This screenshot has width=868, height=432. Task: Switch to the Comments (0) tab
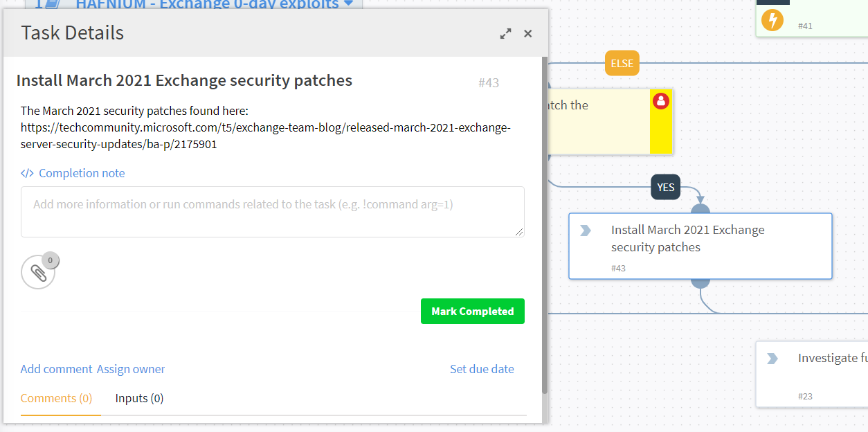(57, 398)
